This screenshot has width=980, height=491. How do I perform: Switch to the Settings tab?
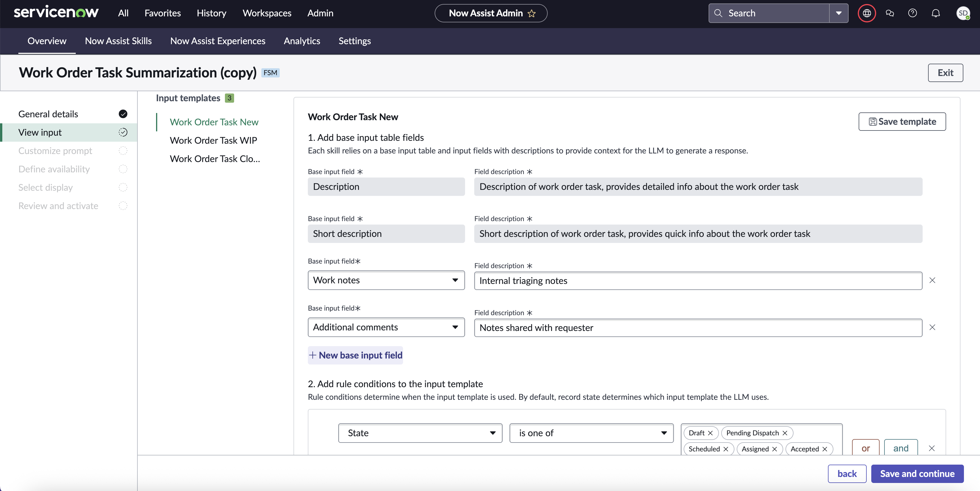355,41
